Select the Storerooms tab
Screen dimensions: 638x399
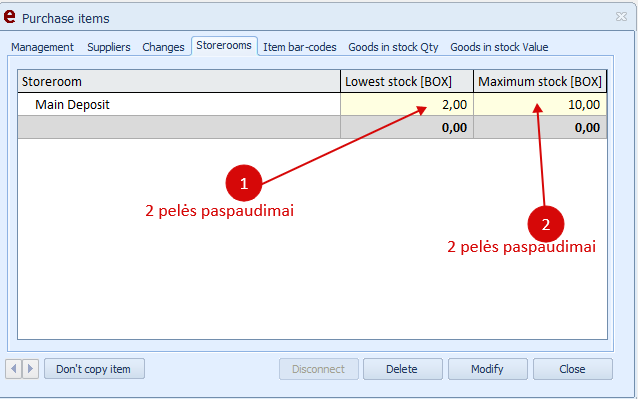coord(224,46)
